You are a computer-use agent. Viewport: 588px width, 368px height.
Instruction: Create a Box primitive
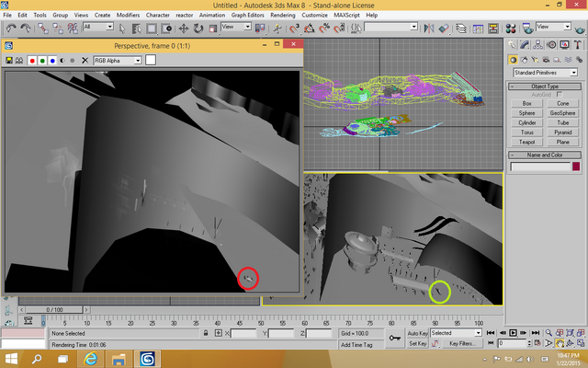coord(526,103)
